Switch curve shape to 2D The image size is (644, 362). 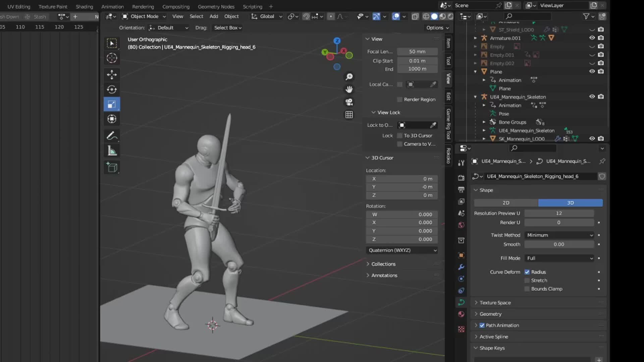[x=506, y=203]
